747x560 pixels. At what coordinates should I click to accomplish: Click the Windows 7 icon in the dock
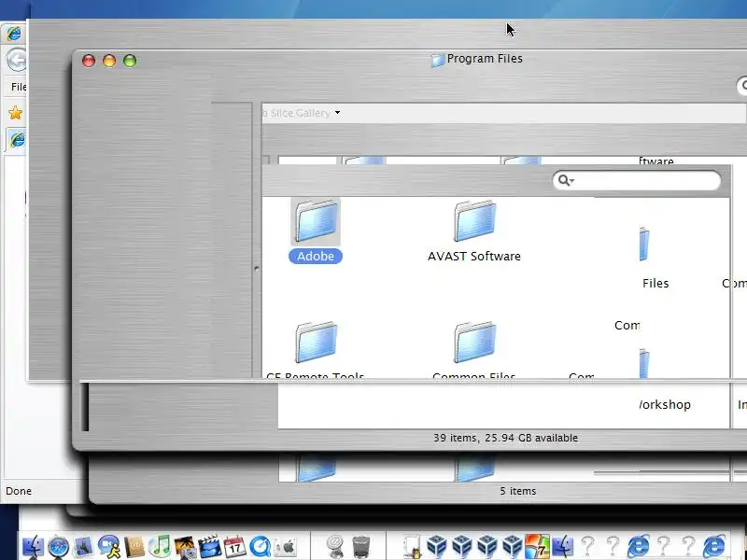coord(537,546)
